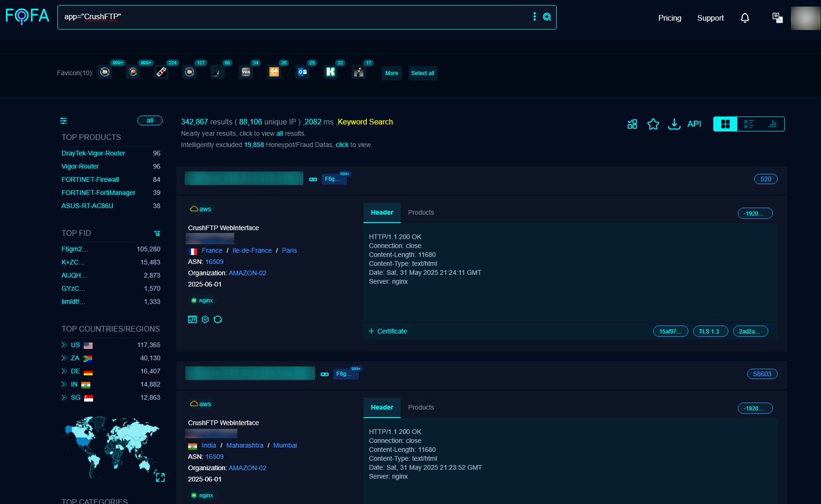Click the 520 port badge
Screen dimensions: 821x504
click(x=766, y=179)
